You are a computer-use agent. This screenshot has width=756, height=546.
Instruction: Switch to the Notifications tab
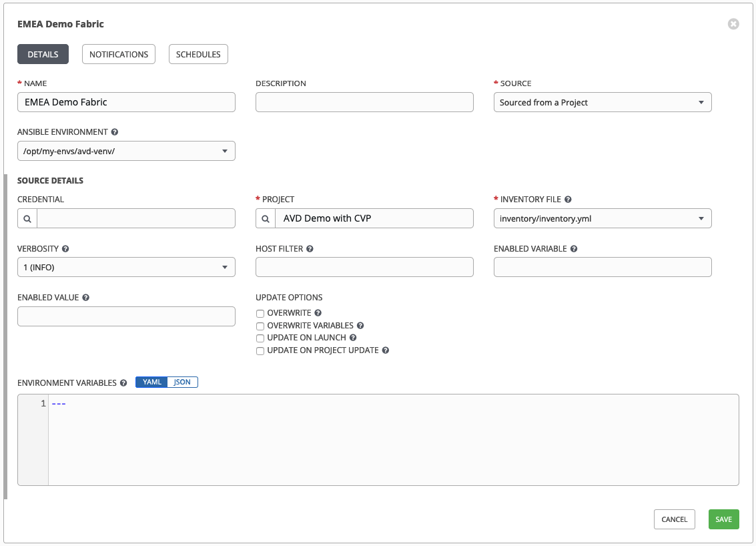click(x=118, y=54)
